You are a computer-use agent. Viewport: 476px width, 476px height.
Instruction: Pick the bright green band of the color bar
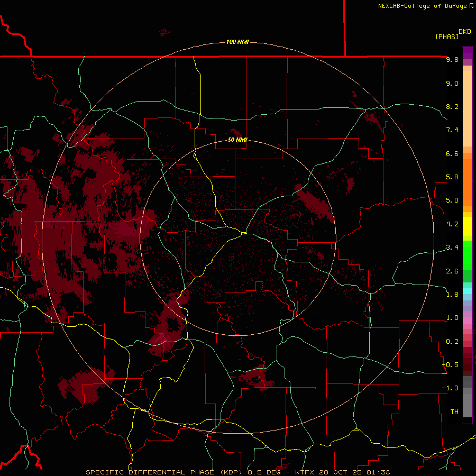pyautogui.click(x=467, y=255)
